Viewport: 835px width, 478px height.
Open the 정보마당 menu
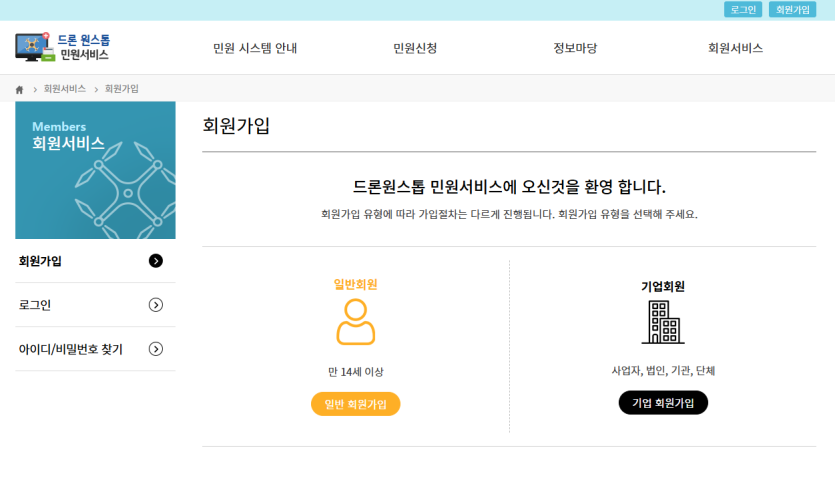575,48
